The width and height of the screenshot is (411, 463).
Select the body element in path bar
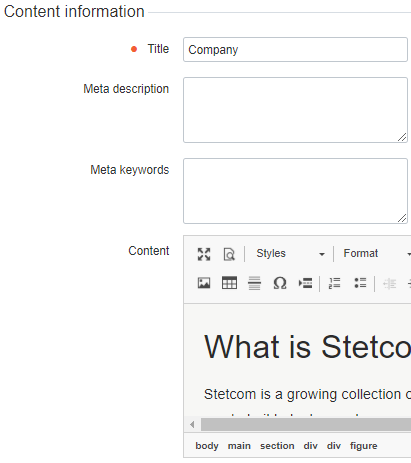pos(207,446)
